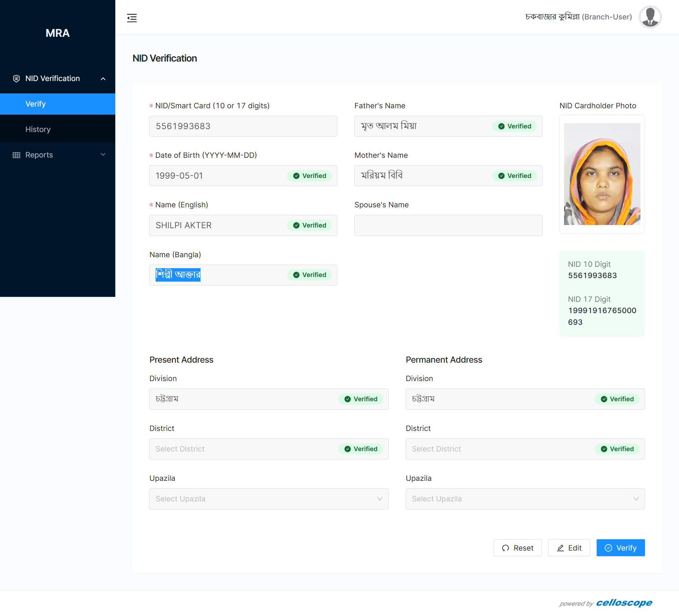Expand the Reports sidebar menu chevron
The height and width of the screenshot is (616, 679).
(x=103, y=155)
